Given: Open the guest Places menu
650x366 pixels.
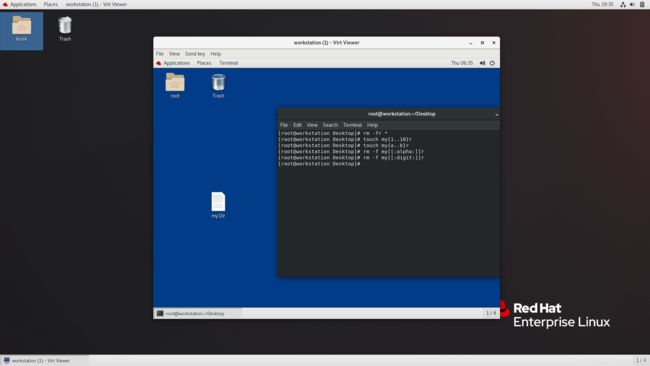Looking at the screenshot, I should point(204,63).
